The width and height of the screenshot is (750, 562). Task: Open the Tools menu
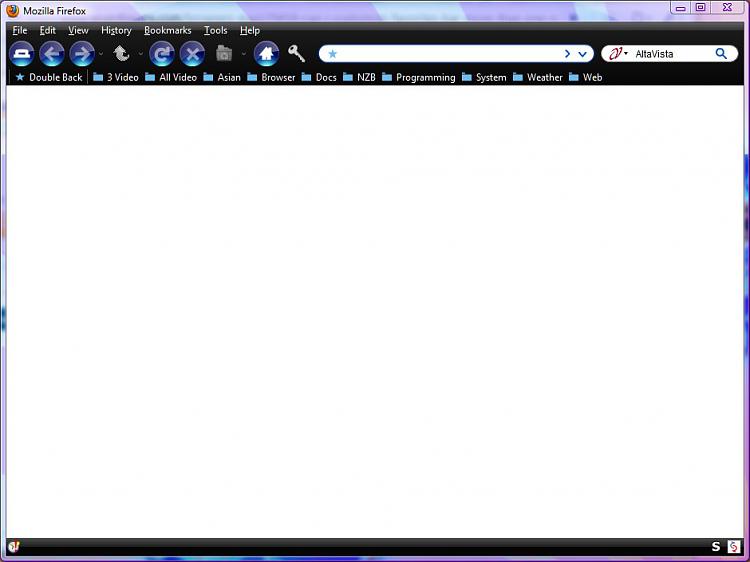[215, 30]
